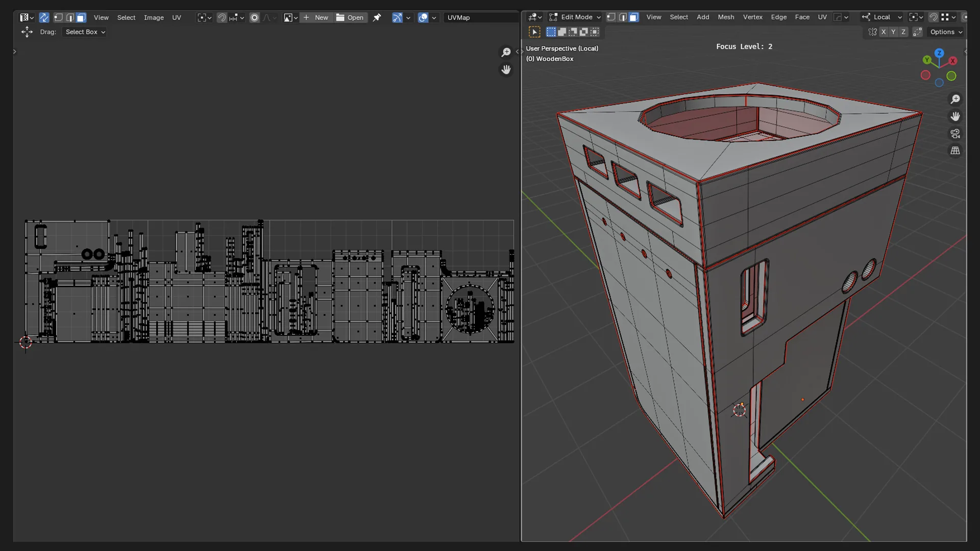Open UV editor pivot point dropdown
This screenshot has width=980, height=551.
coord(204,17)
